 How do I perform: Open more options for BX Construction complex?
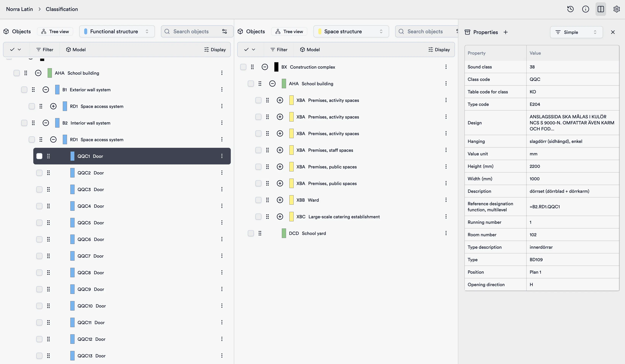[446, 67]
